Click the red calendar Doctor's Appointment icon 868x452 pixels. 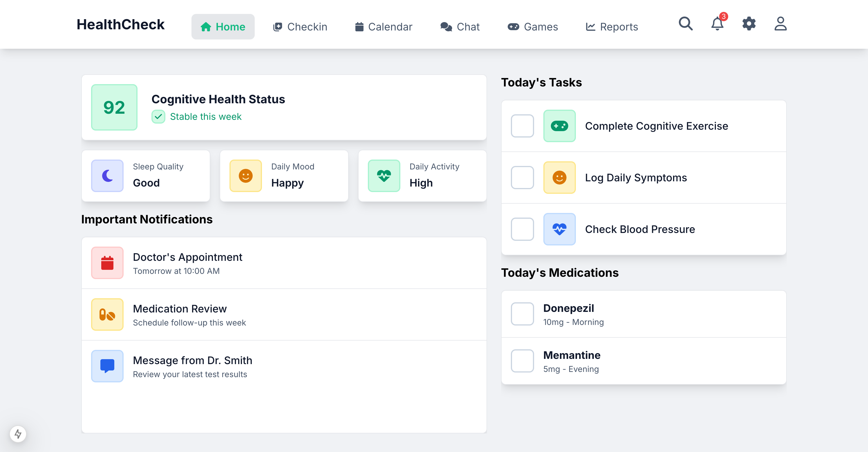pyautogui.click(x=107, y=263)
